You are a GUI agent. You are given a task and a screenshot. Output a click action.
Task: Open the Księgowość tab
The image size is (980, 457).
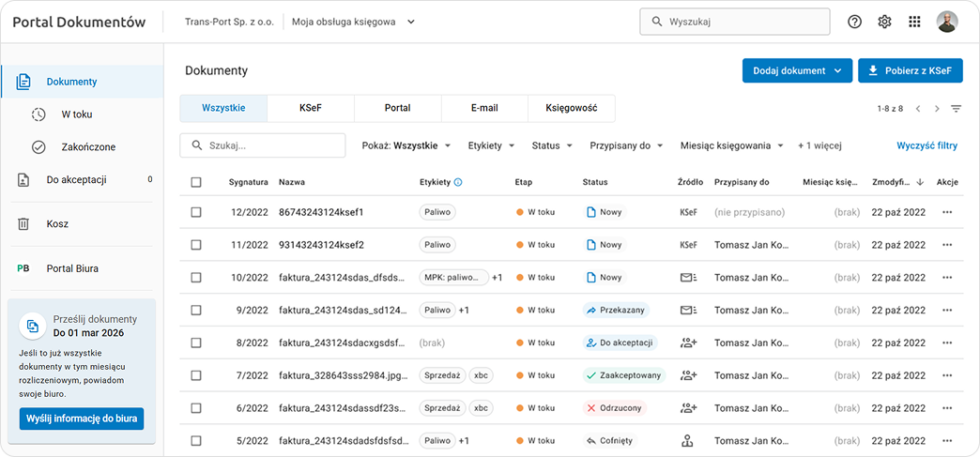[x=571, y=108]
